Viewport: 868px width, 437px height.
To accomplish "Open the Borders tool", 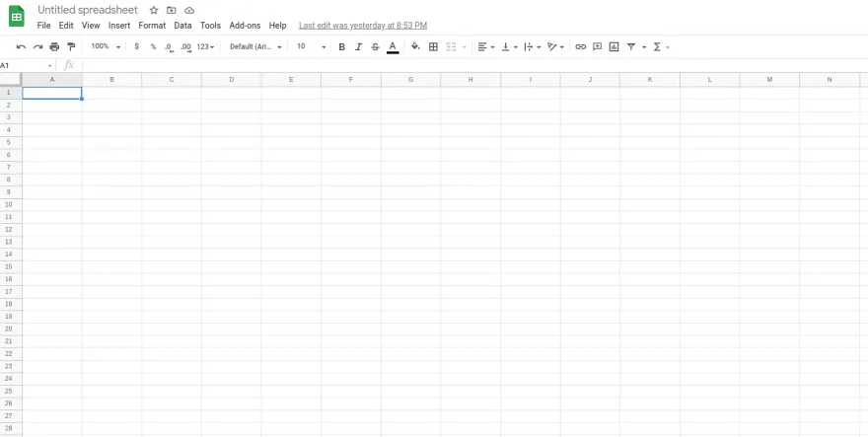I will 433,46.
